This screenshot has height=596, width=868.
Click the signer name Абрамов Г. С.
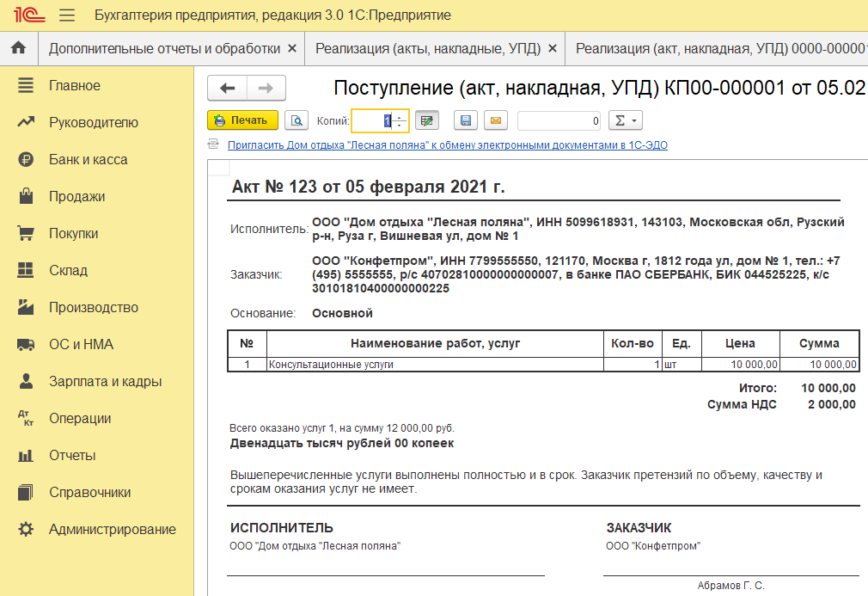(730, 585)
